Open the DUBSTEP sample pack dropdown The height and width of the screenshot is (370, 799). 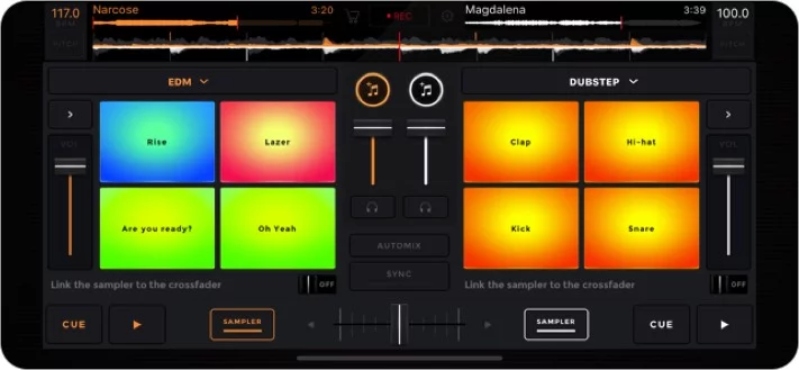pyautogui.click(x=606, y=82)
